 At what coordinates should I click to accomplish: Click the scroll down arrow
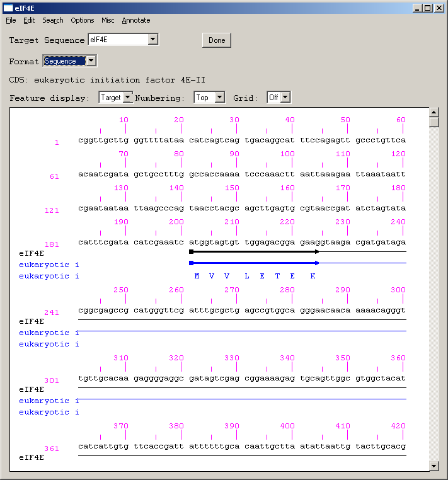[434, 466]
